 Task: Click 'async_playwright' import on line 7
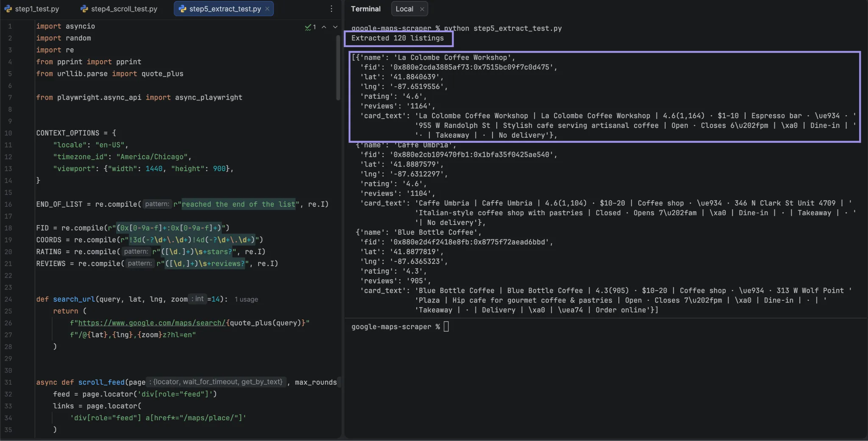click(209, 97)
